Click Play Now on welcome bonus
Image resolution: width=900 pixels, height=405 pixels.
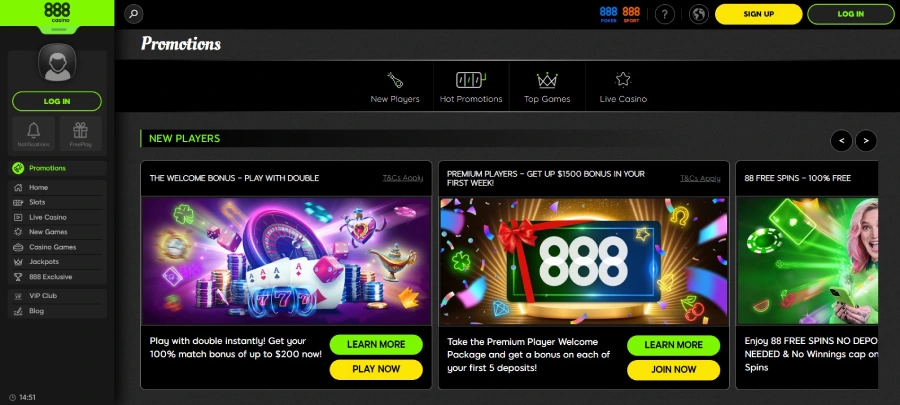376,369
